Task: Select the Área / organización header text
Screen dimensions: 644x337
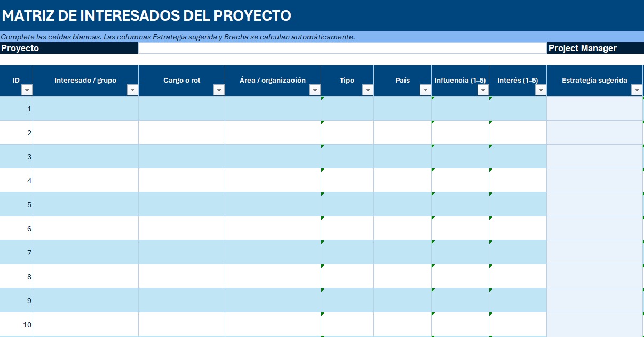Action: 273,81
